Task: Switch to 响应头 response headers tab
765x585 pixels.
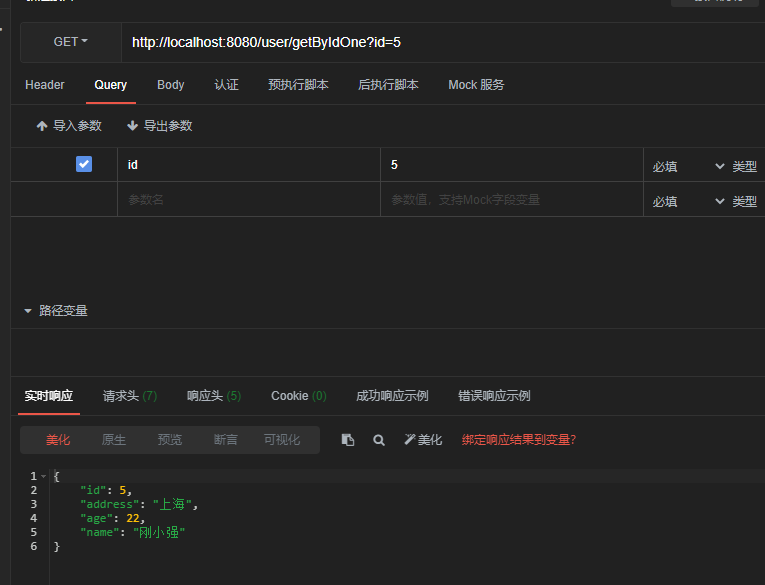Action: 213,396
